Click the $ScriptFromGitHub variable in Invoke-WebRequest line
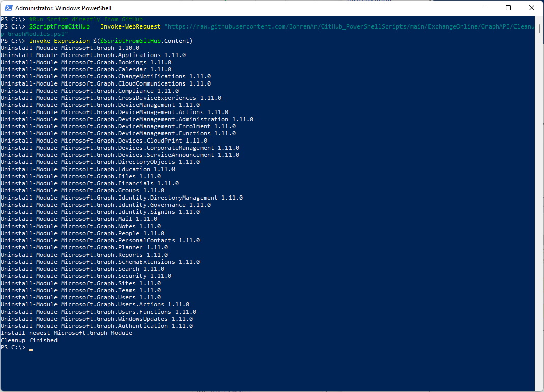The width and height of the screenshot is (544, 392). pos(60,26)
